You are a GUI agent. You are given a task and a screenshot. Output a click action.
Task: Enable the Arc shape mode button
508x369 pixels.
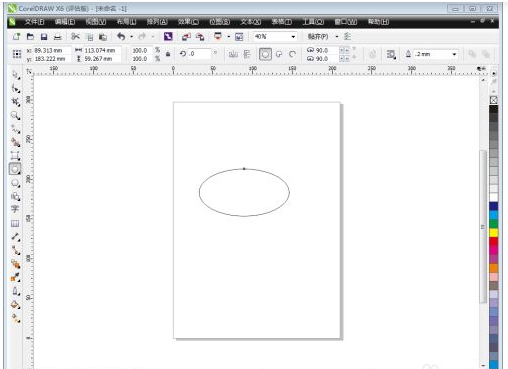point(292,54)
